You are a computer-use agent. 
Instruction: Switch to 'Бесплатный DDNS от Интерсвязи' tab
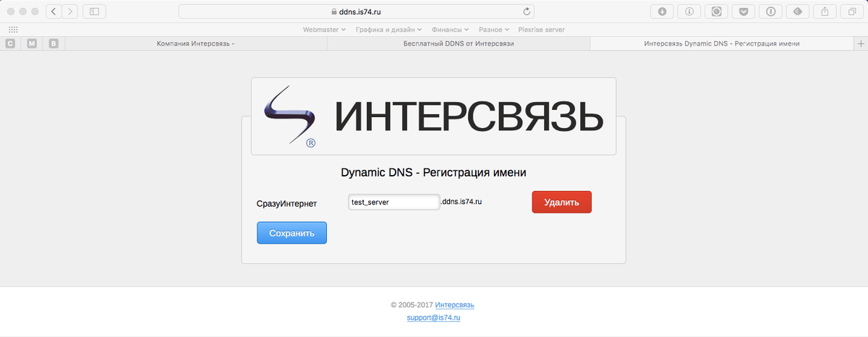[x=459, y=44]
